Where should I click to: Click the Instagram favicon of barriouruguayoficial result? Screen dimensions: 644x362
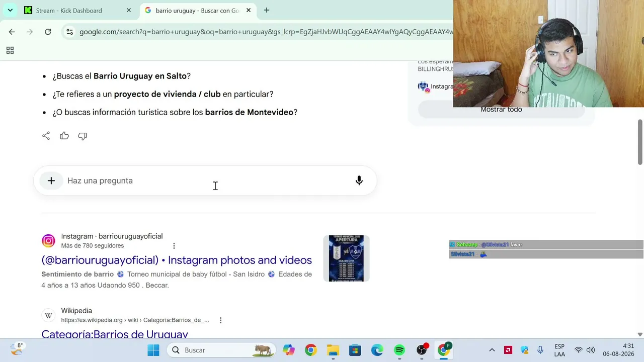(48, 241)
